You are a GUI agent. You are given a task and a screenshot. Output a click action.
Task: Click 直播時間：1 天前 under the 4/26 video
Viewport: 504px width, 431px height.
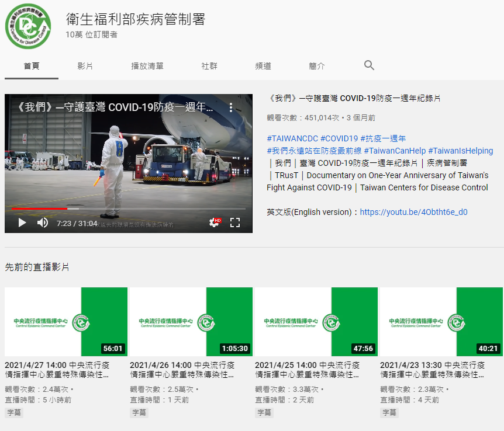coord(160,400)
